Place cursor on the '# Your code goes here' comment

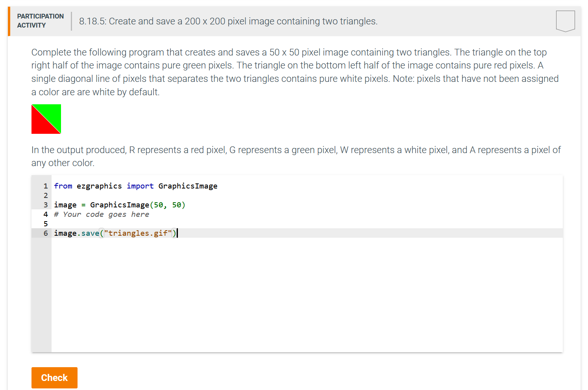[102, 214]
